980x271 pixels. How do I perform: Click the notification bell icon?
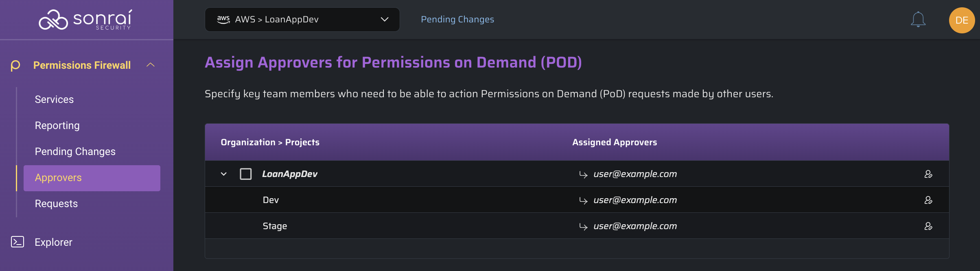tap(918, 20)
